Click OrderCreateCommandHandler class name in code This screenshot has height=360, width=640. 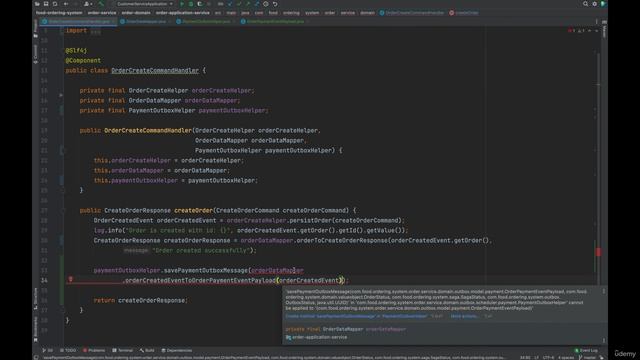pos(155,71)
